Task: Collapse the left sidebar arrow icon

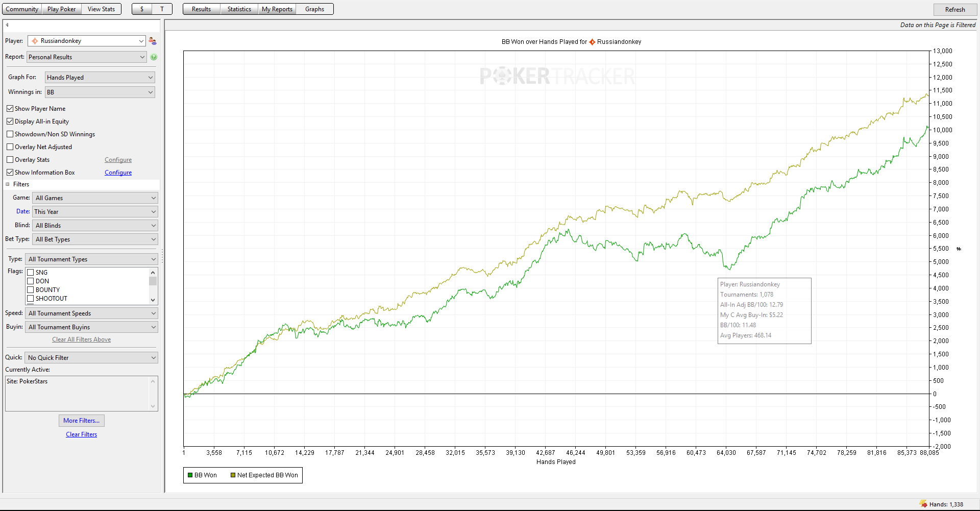Action: click(x=7, y=25)
